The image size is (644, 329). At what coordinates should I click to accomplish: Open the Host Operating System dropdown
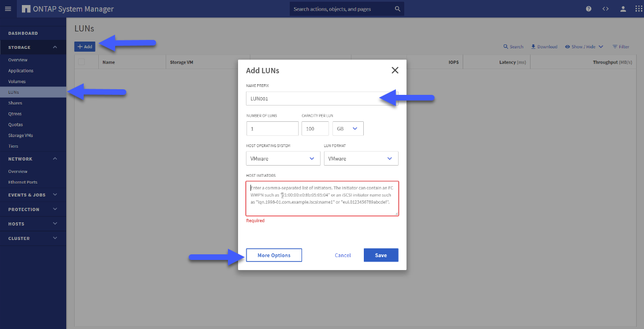point(283,158)
